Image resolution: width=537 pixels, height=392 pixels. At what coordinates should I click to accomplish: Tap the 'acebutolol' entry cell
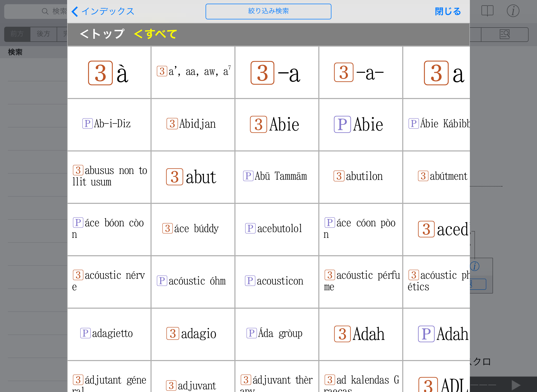coord(277,229)
